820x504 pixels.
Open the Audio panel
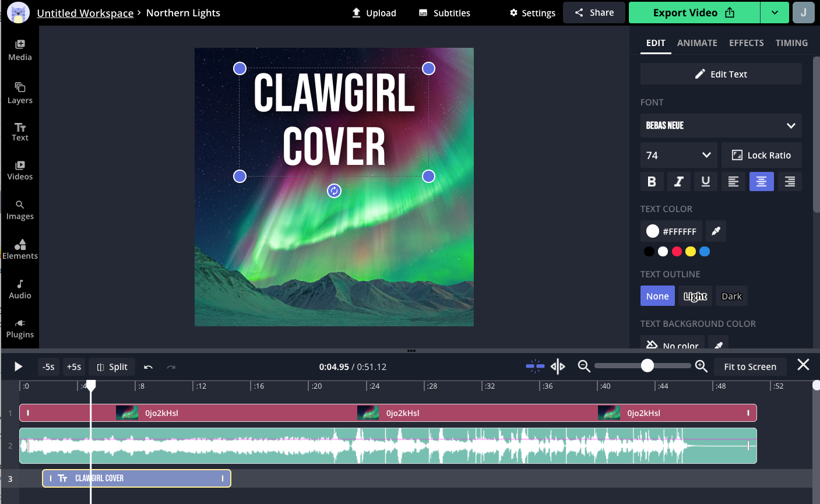(x=20, y=288)
